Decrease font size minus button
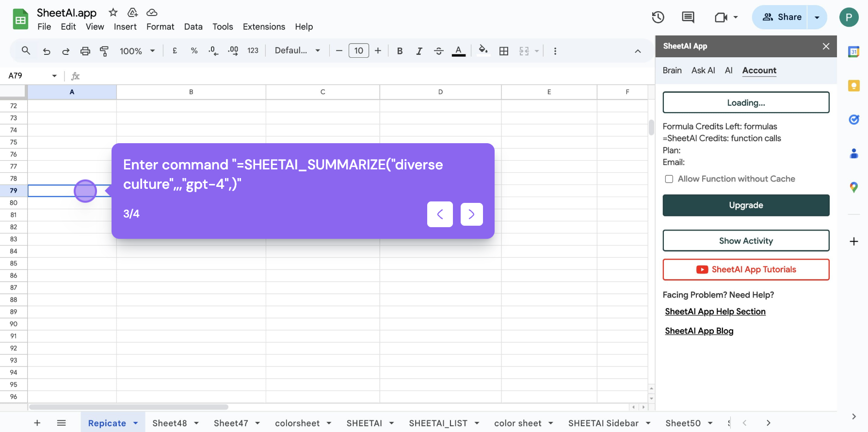 point(339,50)
